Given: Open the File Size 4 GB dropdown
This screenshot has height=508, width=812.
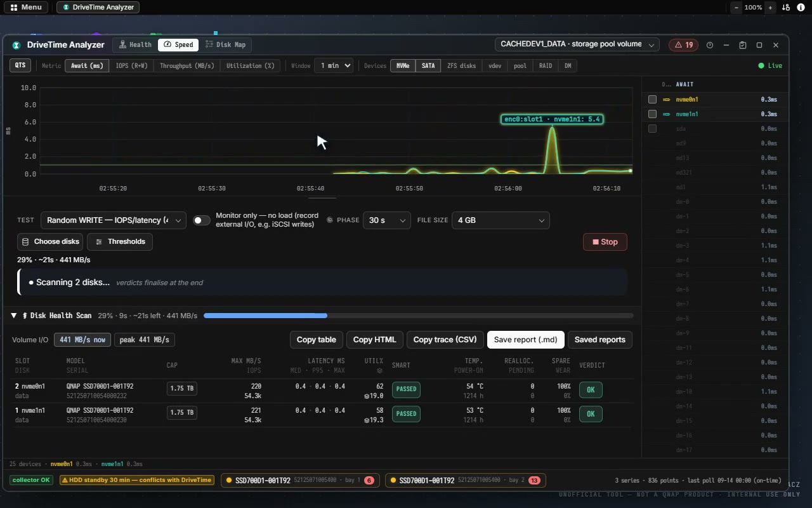Looking at the screenshot, I should pyautogui.click(x=501, y=220).
